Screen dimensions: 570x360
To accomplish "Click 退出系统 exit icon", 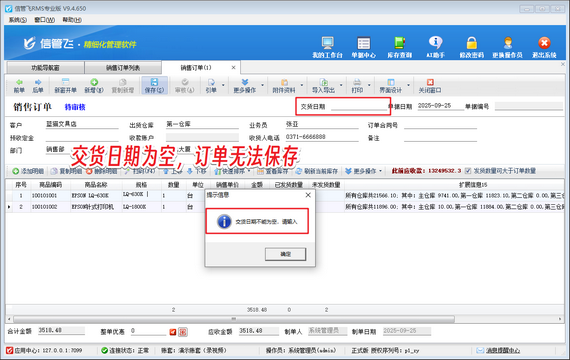I will coord(544,43).
